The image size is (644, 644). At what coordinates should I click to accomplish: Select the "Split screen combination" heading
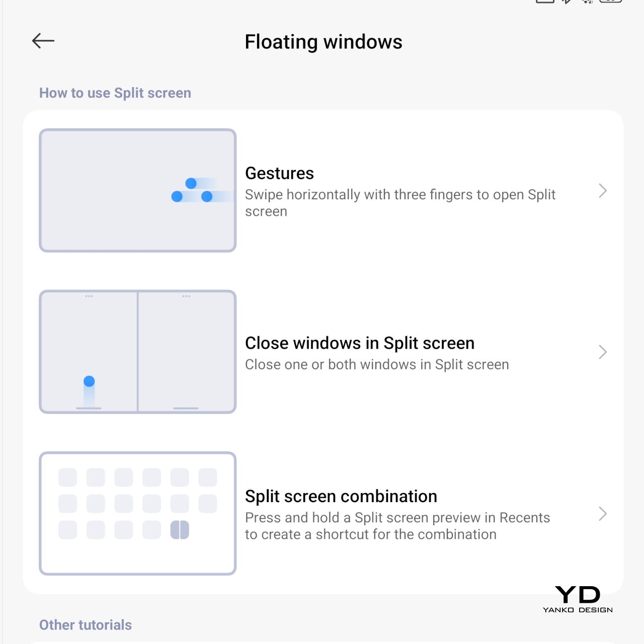(341, 497)
